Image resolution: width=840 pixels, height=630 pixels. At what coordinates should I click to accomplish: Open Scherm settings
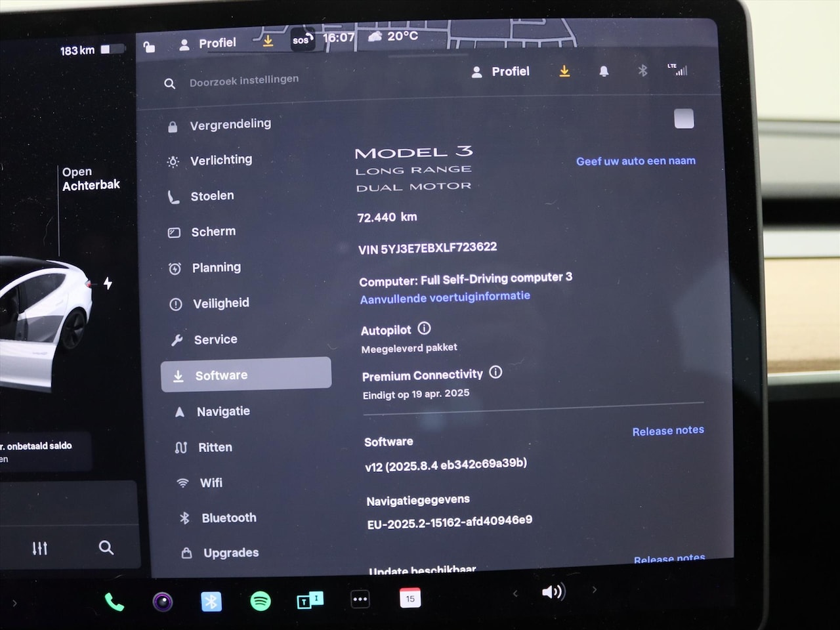coord(213,232)
